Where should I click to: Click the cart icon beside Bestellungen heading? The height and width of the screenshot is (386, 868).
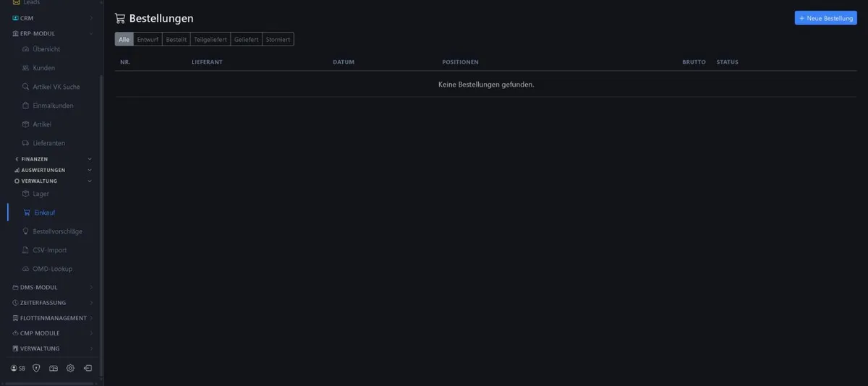coord(120,19)
